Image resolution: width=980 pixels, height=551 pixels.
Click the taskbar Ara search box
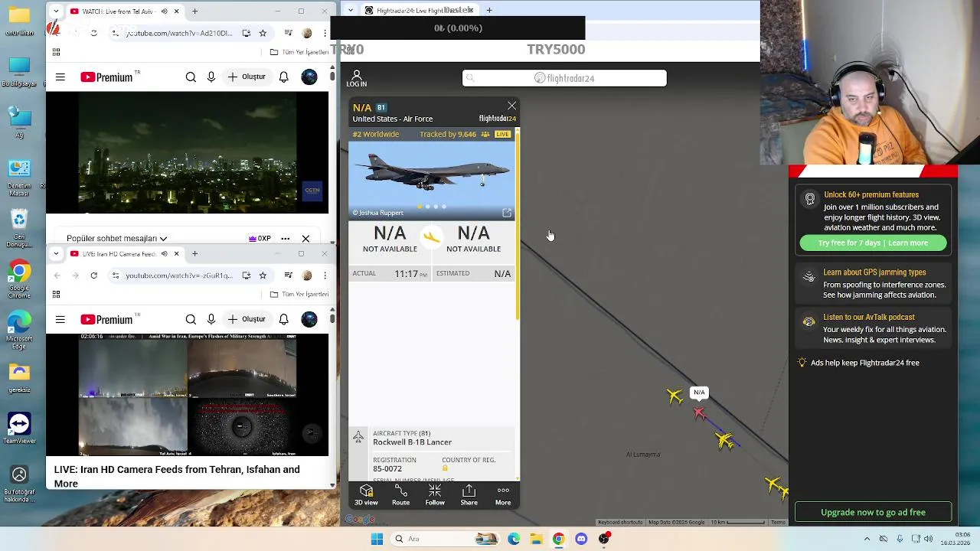[x=446, y=539]
